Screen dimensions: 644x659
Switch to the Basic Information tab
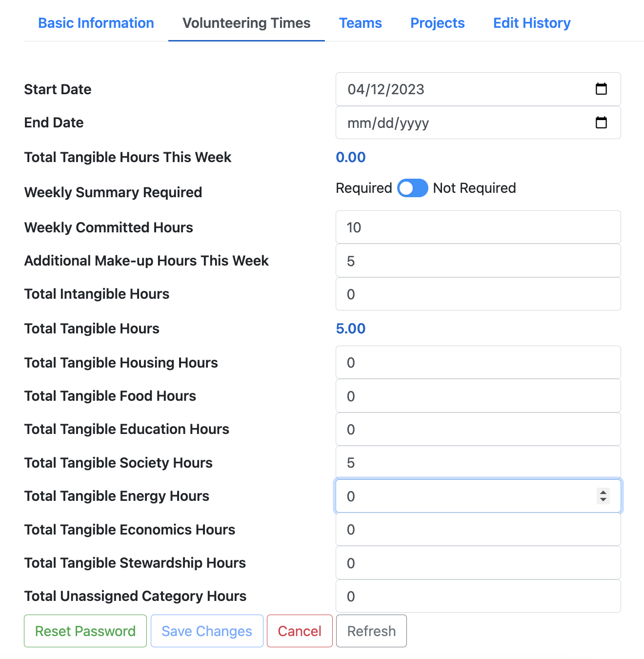coord(96,23)
